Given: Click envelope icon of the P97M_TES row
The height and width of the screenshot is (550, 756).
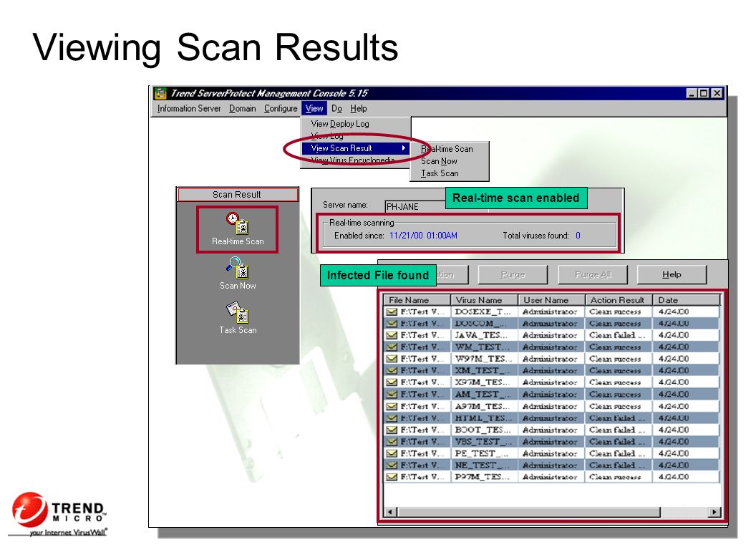Looking at the screenshot, I should point(392,477).
